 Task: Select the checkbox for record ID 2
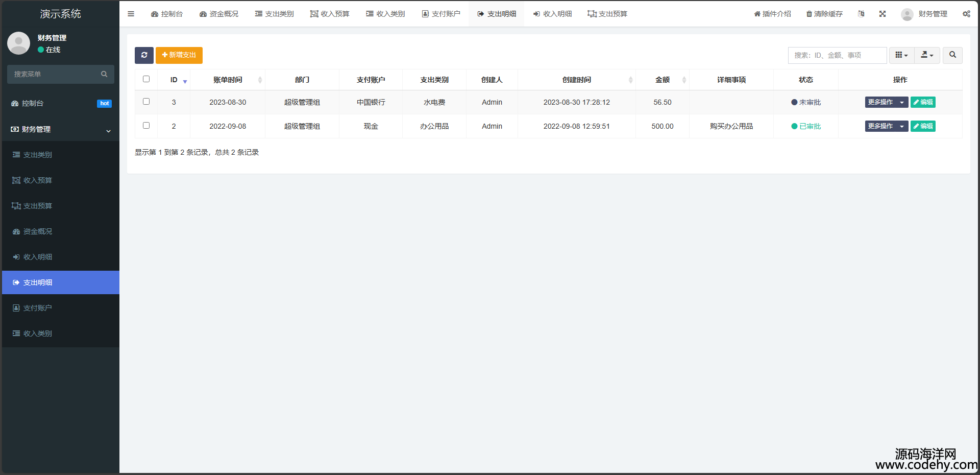click(x=146, y=126)
